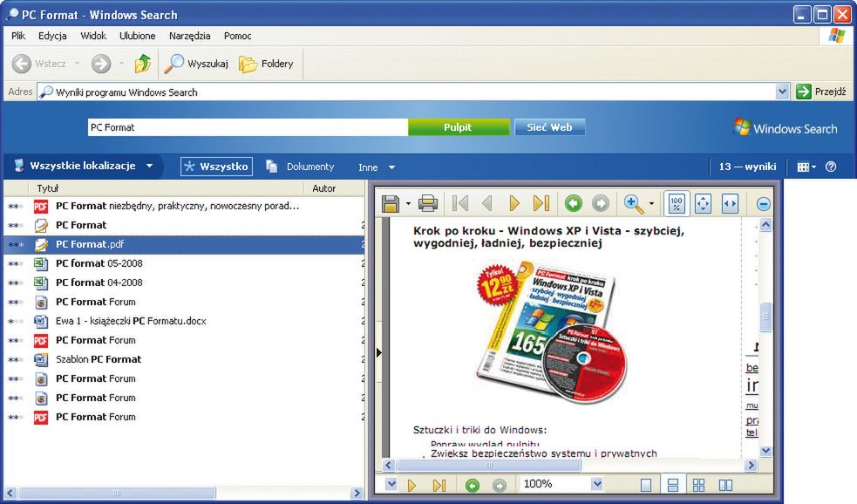857x504 pixels.
Task: Click the zoom out minus button
Action: pyautogui.click(x=764, y=204)
